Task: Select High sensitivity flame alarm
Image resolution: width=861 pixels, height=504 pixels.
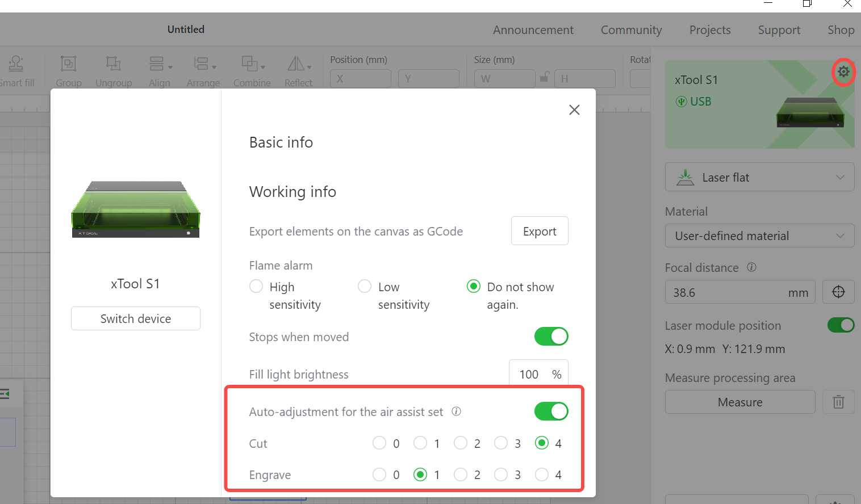Action: click(256, 286)
